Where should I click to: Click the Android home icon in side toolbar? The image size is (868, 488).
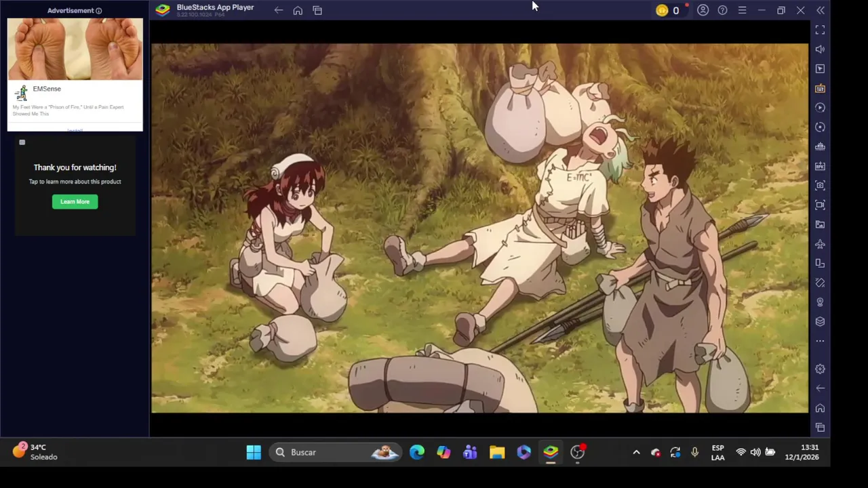pyautogui.click(x=820, y=408)
